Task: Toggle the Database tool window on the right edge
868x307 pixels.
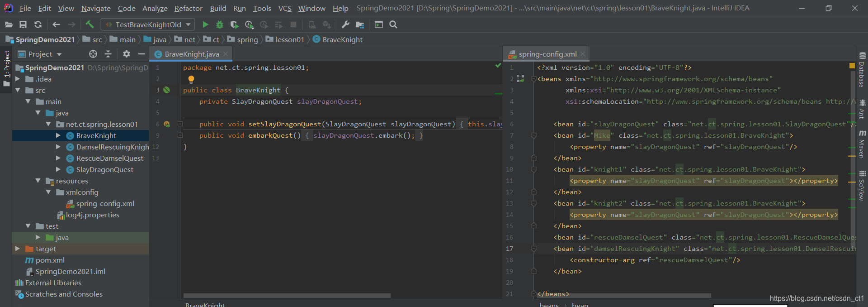Action: point(862,70)
